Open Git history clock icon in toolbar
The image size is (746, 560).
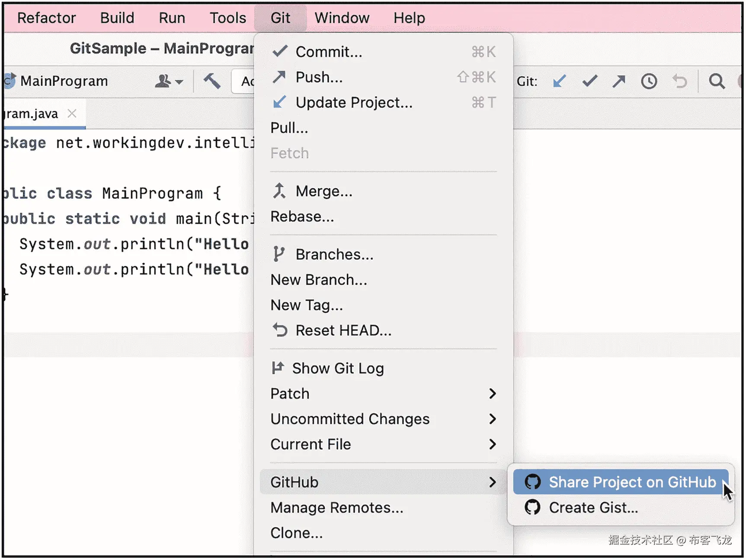(649, 81)
